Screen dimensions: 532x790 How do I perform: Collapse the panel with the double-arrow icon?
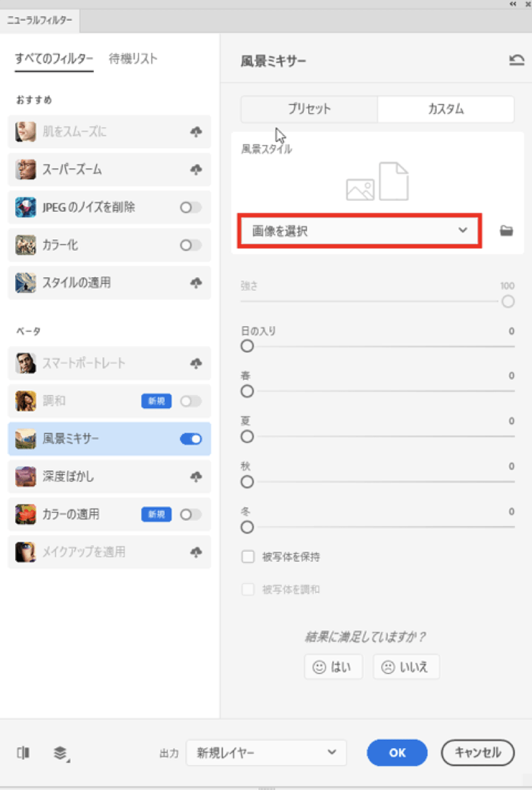tap(512, 4)
